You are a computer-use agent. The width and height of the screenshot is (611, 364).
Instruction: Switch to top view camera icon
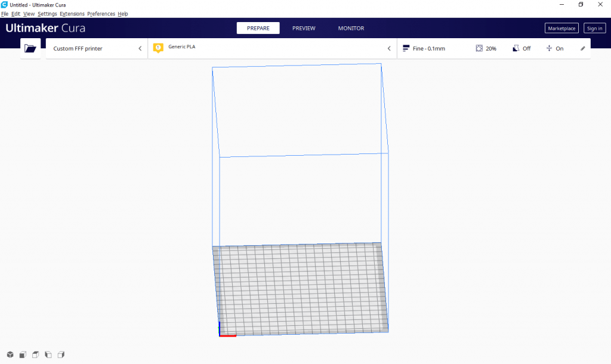[35, 354]
